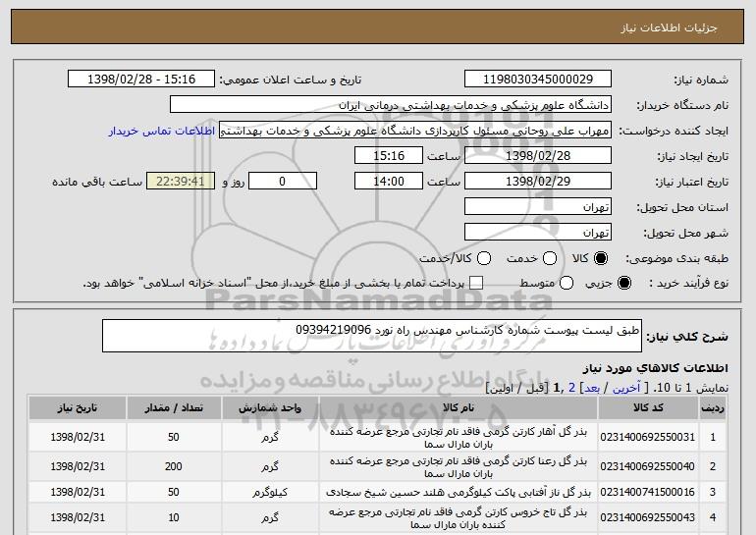The image size is (756, 535).
Task: Open page 2 of the goods list
Action: 571,388
